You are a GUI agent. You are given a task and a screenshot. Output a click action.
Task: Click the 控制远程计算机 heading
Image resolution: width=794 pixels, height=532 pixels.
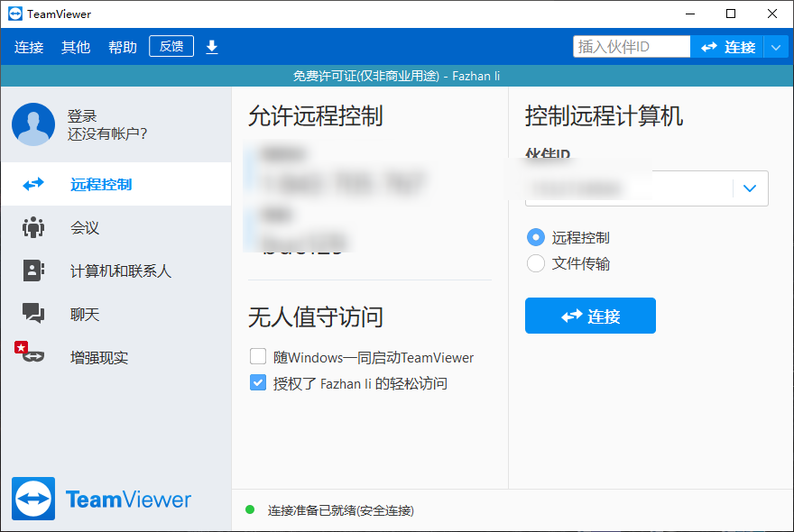[604, 116]
